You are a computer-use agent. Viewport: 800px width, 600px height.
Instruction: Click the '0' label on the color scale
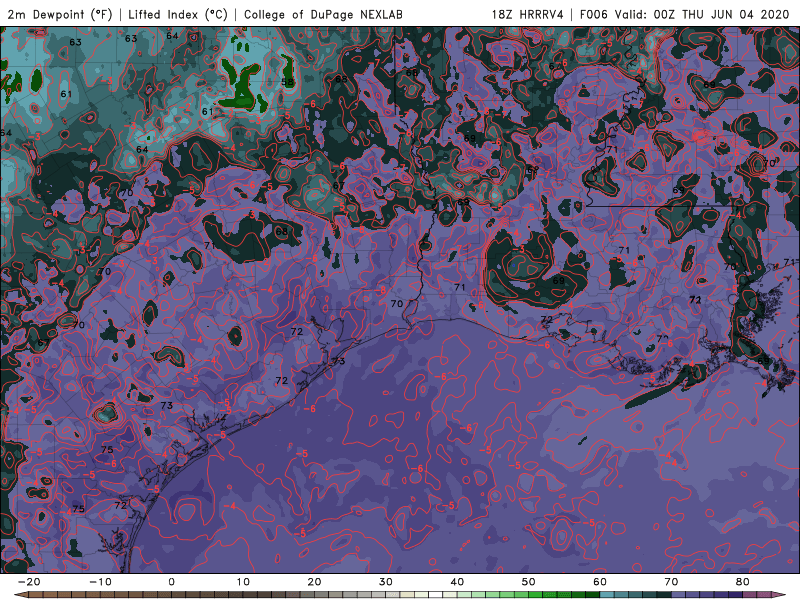coord(171,582)
